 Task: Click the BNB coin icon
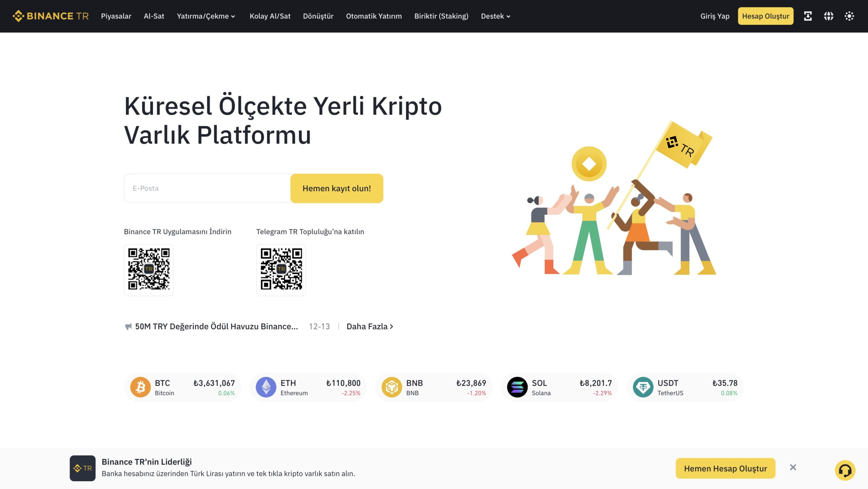coord(392,387)
